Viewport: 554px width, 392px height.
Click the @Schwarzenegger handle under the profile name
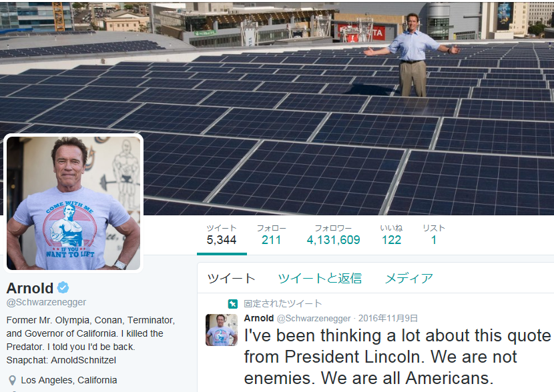pyautogui.click(x=46, y=303)
